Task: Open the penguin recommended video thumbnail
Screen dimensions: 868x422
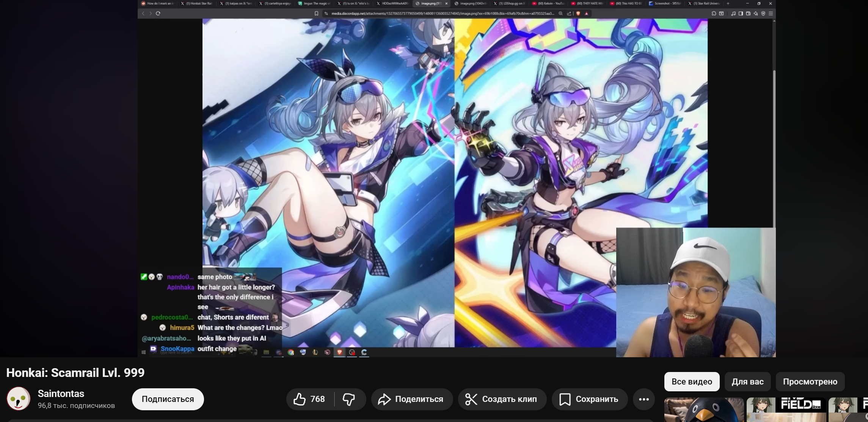Action: pyautogui.click(x=704, y=410)
